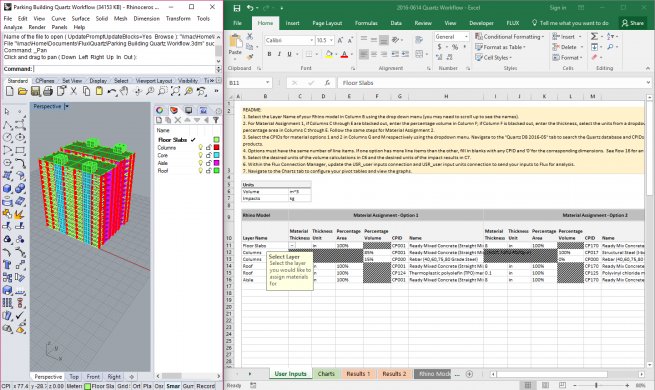Viewport: 655px width, 390px height.
Task: Toggle Roof layer visibility light bulb
Action: (x=201, y=170)
